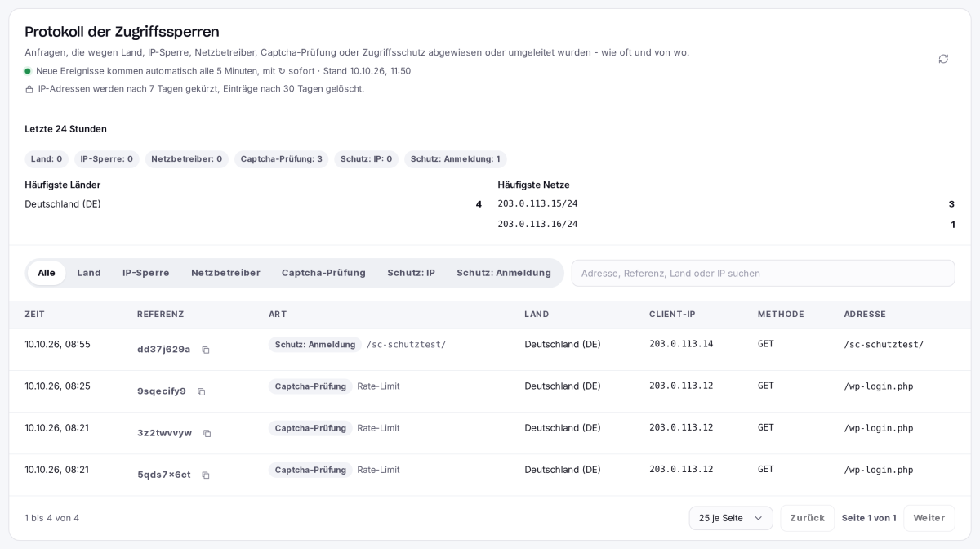This screenshot has height=549, width=980.
Task: Show the Netzbetreiber filter tab
Action: pos(225,273)
